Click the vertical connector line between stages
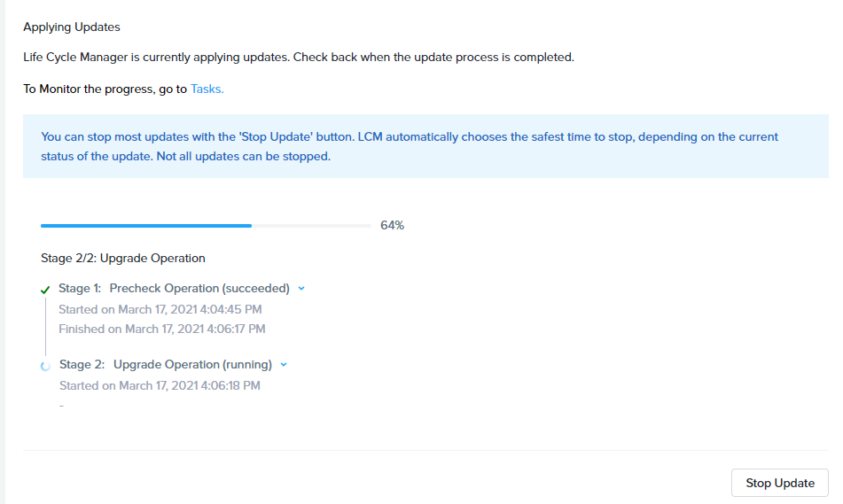 tap(46, 326)
